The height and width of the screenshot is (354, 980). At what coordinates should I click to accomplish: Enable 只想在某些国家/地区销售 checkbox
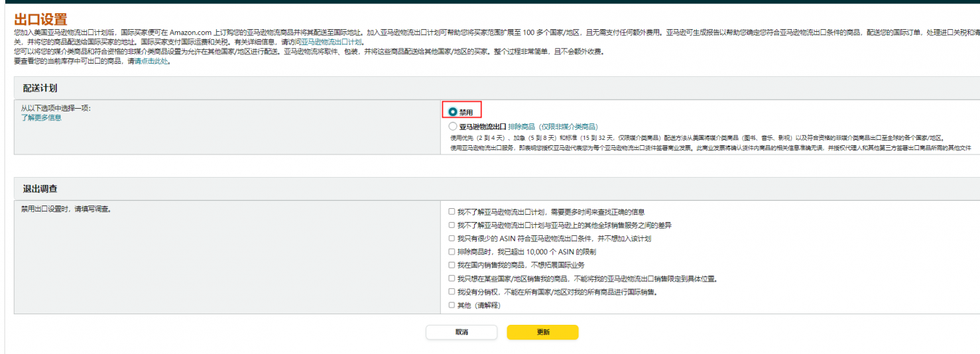click(452, 278)
